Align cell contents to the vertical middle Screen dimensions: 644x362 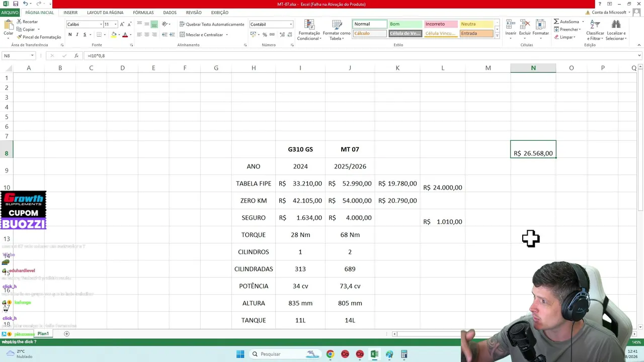[147, 24]
